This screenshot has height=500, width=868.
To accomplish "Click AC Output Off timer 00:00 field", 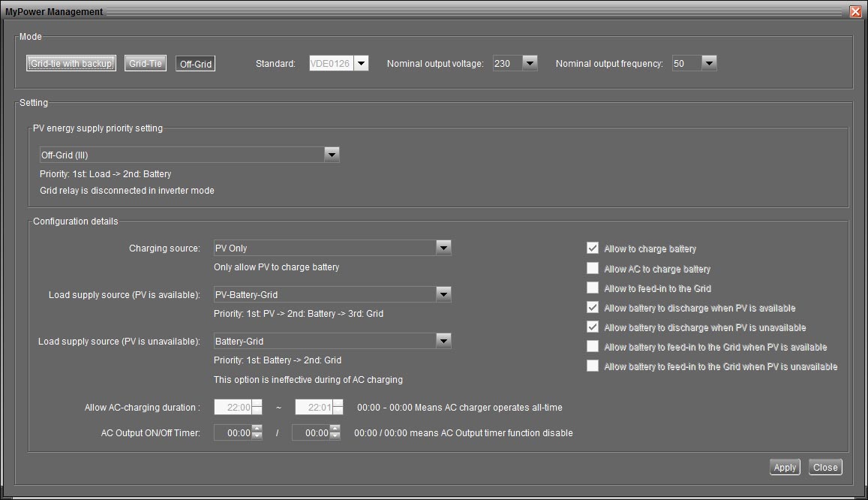I will pos(311,433).
